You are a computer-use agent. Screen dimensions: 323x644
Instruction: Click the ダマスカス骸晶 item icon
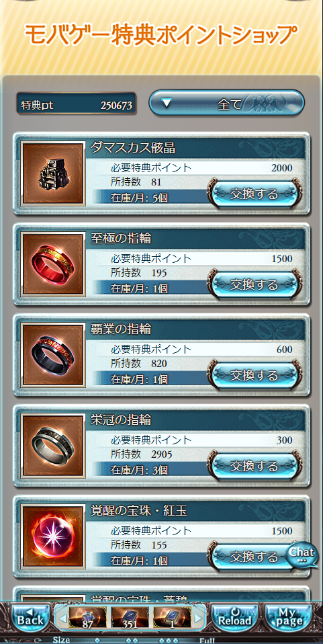[53, 173]
